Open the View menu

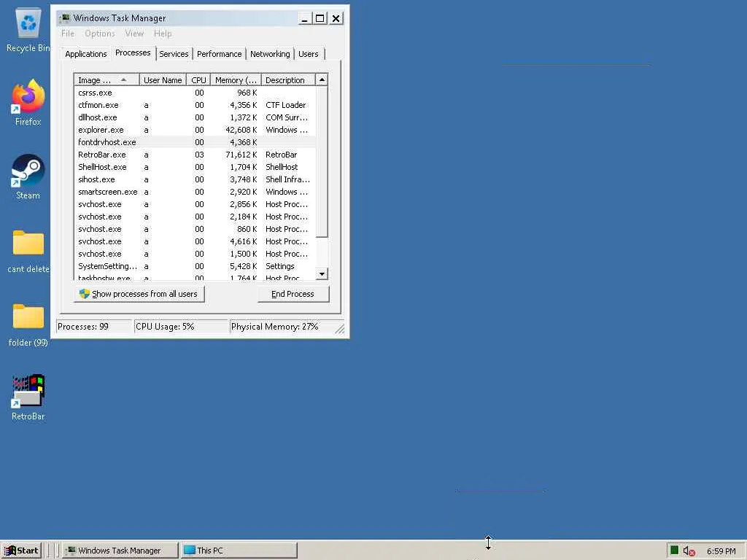point(134,34)
